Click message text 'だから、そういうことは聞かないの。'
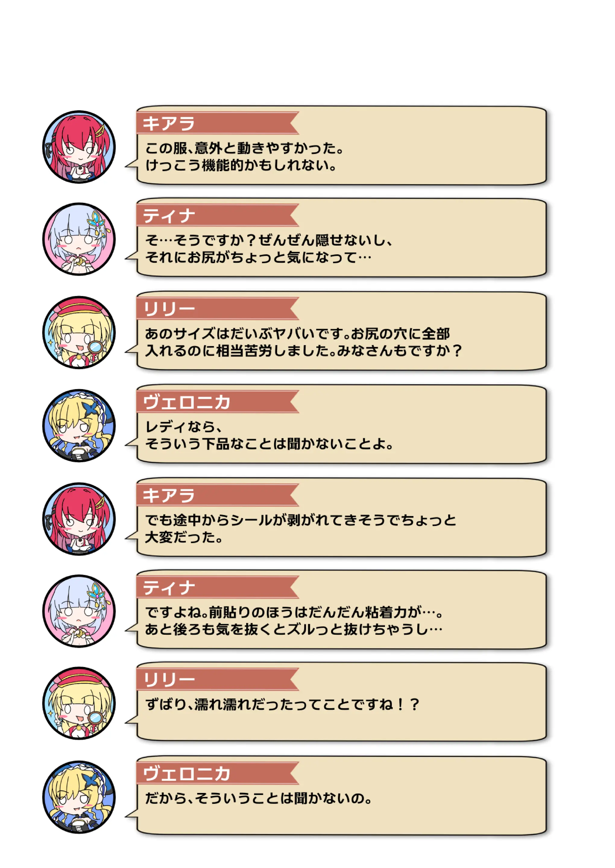Viewport: 615px width, 868px height. 259,798
